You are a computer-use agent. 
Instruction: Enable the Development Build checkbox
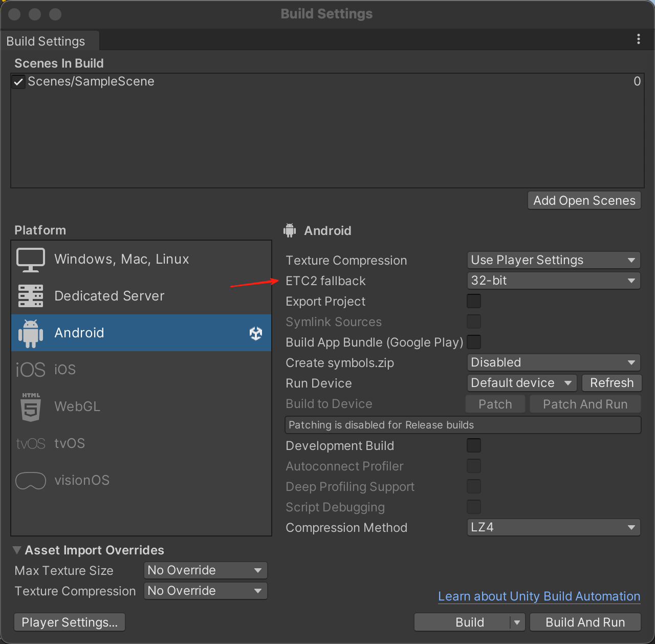[x=474, y=446]
